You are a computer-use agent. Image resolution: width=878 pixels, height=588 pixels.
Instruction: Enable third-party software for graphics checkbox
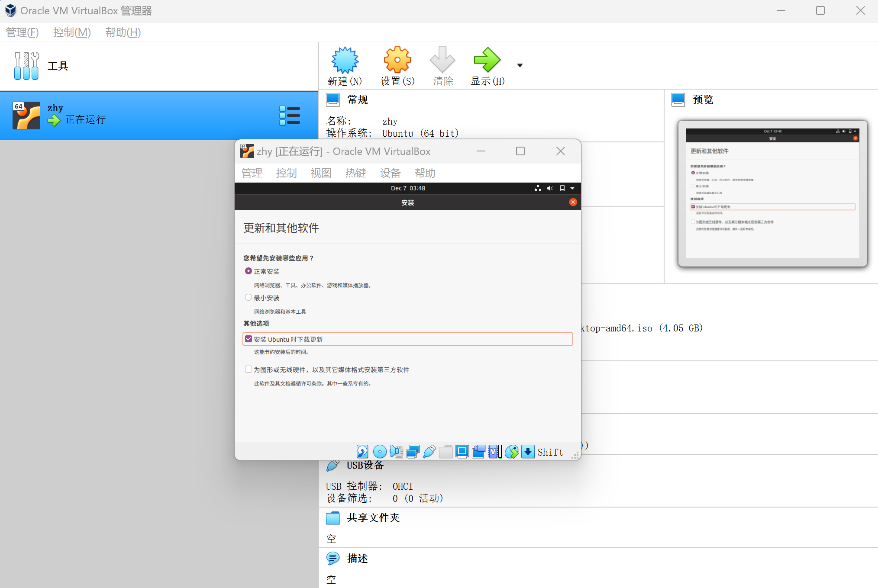coord(249,369)
